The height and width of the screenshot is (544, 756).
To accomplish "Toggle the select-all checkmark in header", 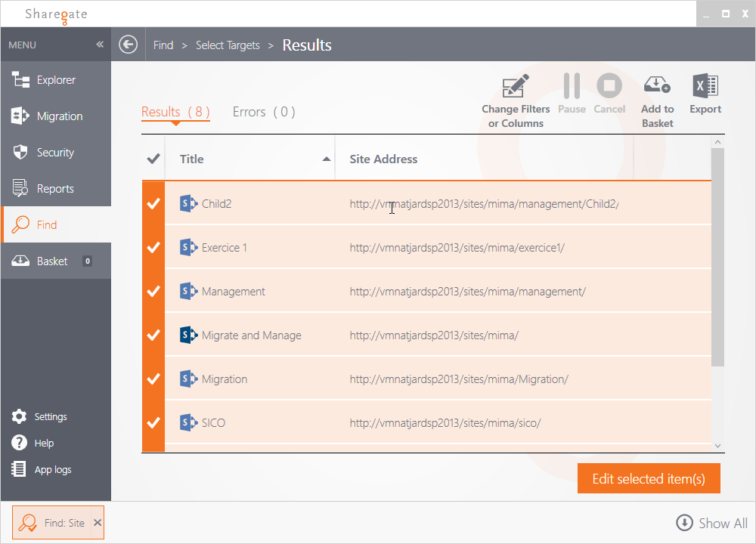I will [153, 159].
